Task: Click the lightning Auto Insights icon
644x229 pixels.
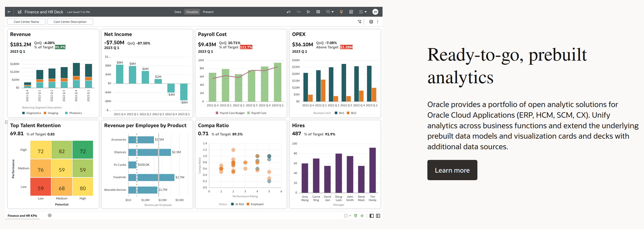Action: 362,216
